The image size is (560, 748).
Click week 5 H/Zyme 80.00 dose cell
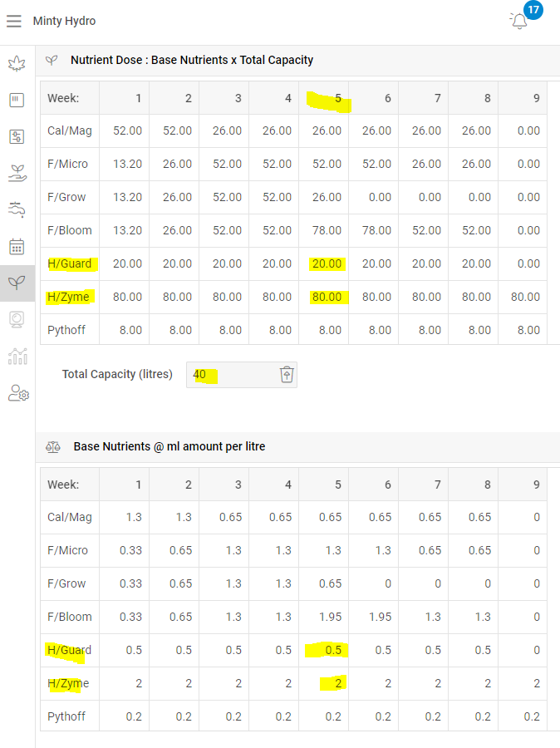click(327, 297)
